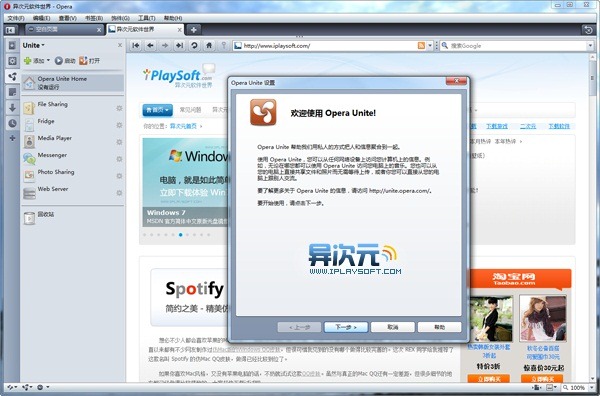Click the page vertical scrollbar thumb
The image size is (600, 396).
pos(593,77)
